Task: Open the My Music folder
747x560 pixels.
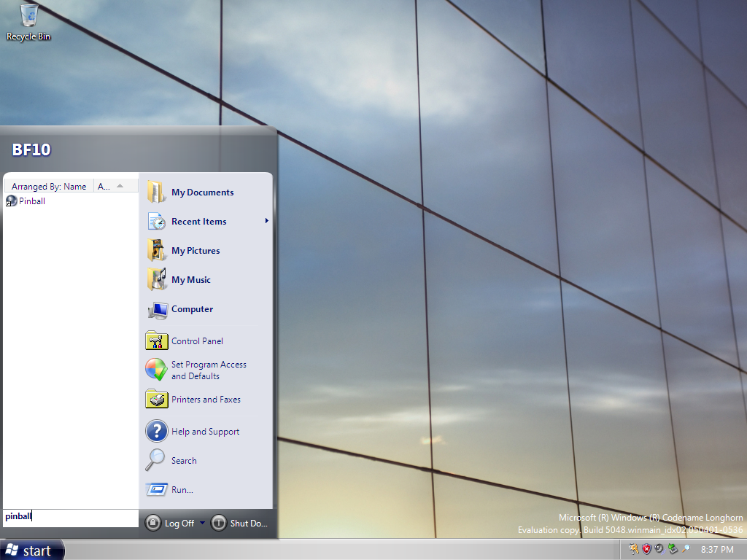Action: coord(190,280)
